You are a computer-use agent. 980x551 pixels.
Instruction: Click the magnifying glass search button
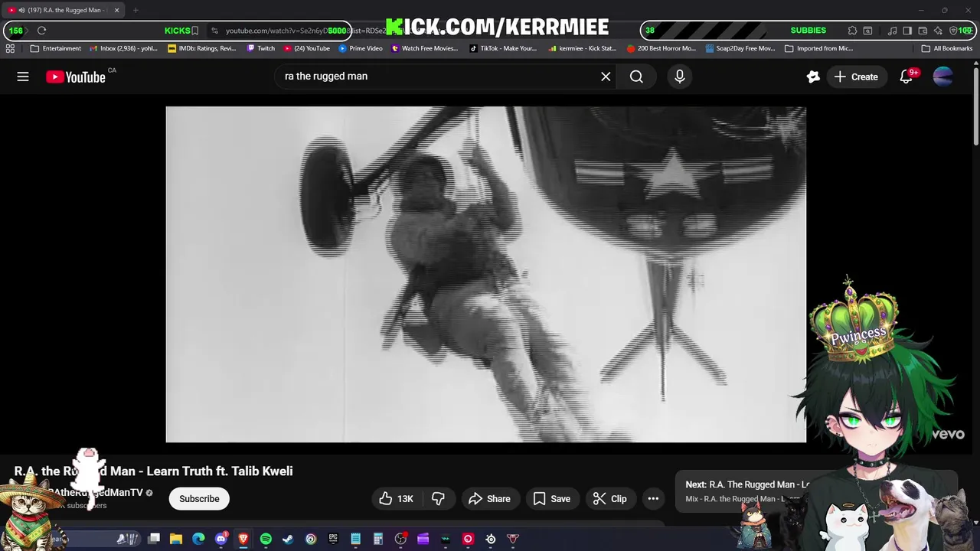tap(636, 77)
